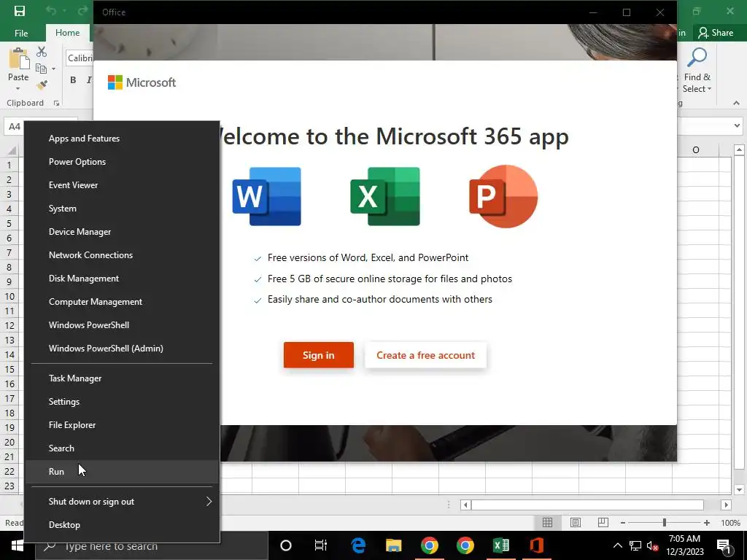Click Create a free account

tap(425, 355)
